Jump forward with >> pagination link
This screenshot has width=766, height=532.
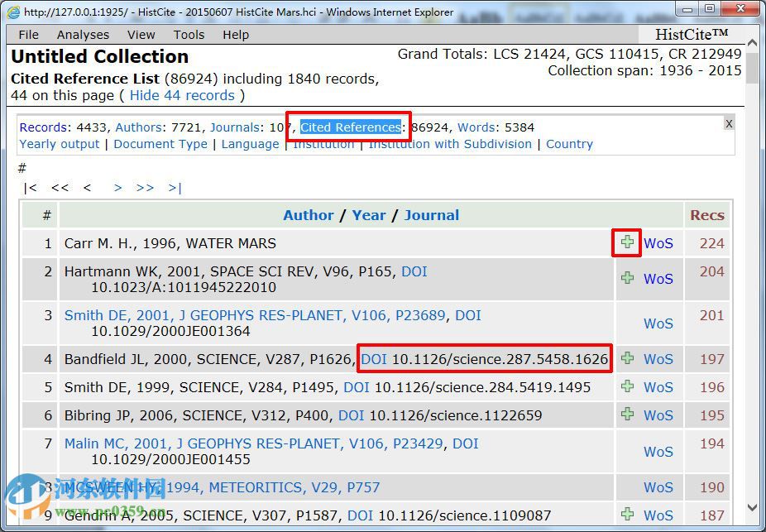tap(145, 188)
